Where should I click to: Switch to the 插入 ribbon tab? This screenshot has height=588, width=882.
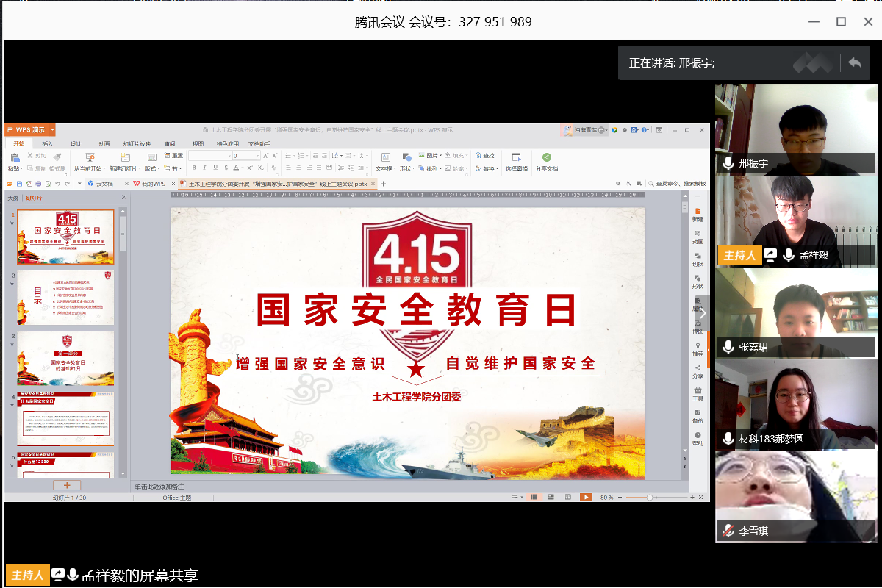click(47, 143)
